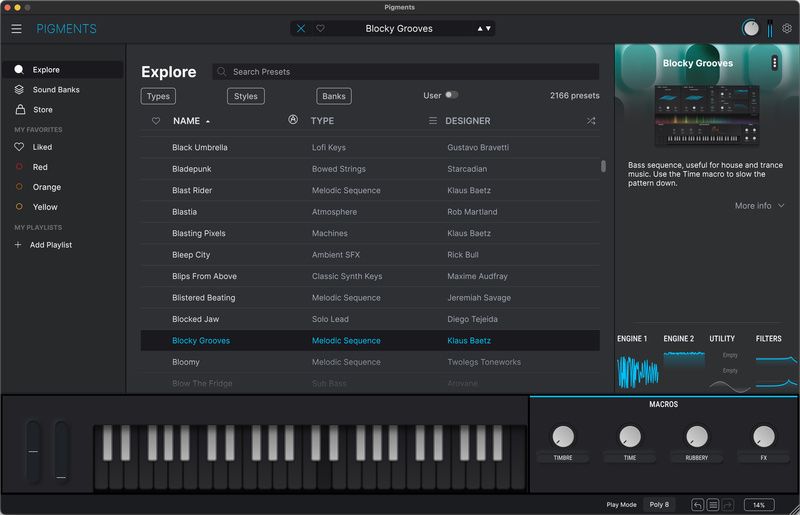800x515 pixels.
Task: Shuffle the preset list
Action: click(x=591, y=121)
